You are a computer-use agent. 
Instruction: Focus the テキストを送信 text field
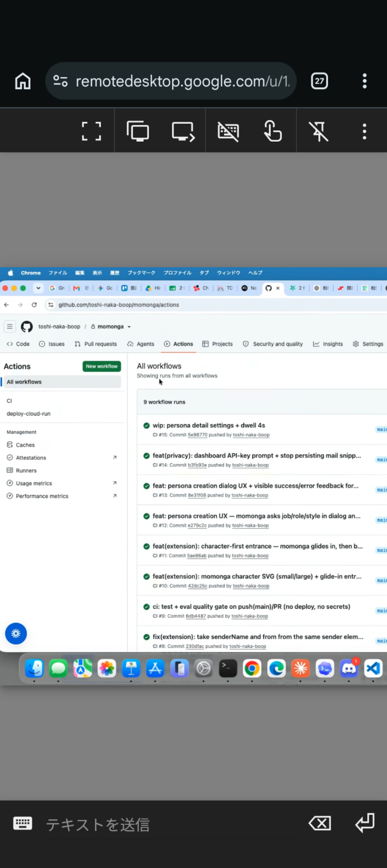[170, 825]
